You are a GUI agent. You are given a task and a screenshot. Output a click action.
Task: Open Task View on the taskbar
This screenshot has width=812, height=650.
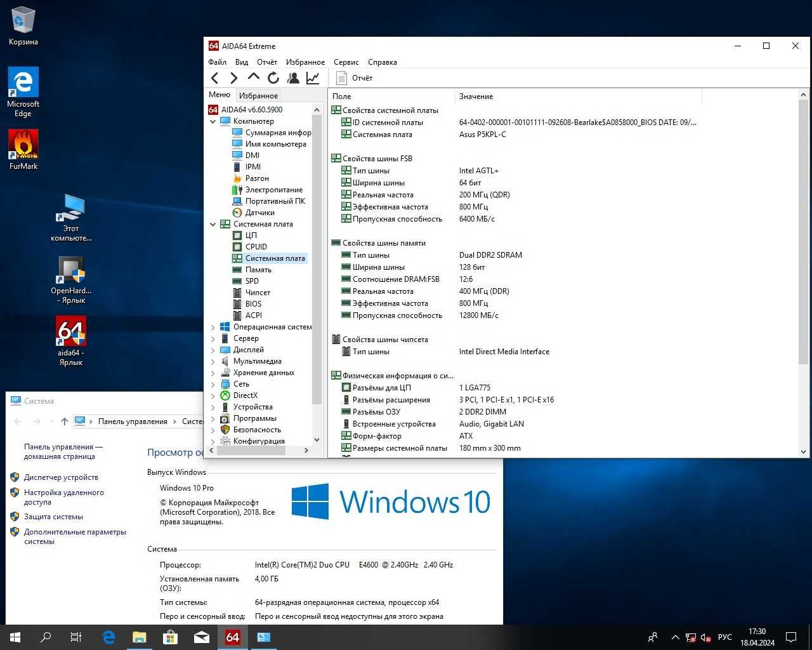tap(76, 637)
